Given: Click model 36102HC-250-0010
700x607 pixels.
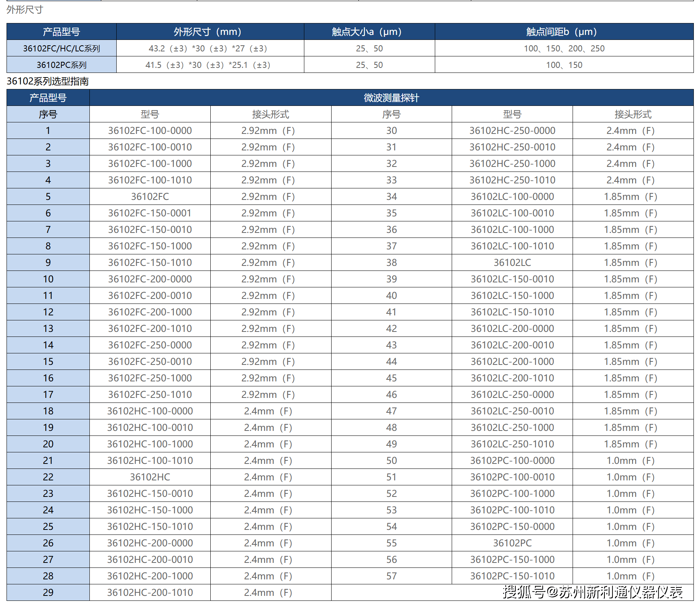Looking at the screenshot, I should click(x=512, y=147).
